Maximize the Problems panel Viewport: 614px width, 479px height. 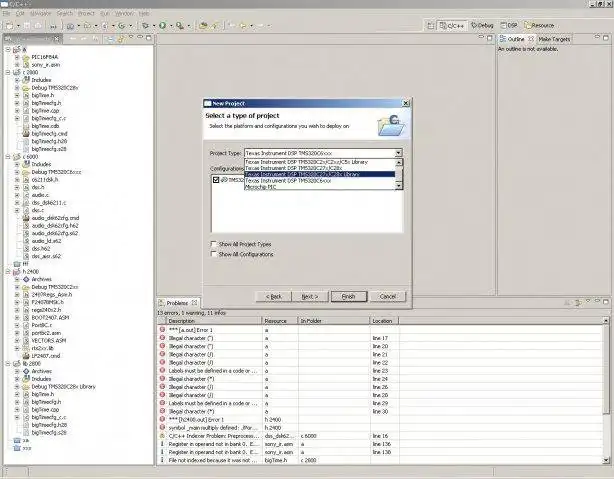(606, 302)
